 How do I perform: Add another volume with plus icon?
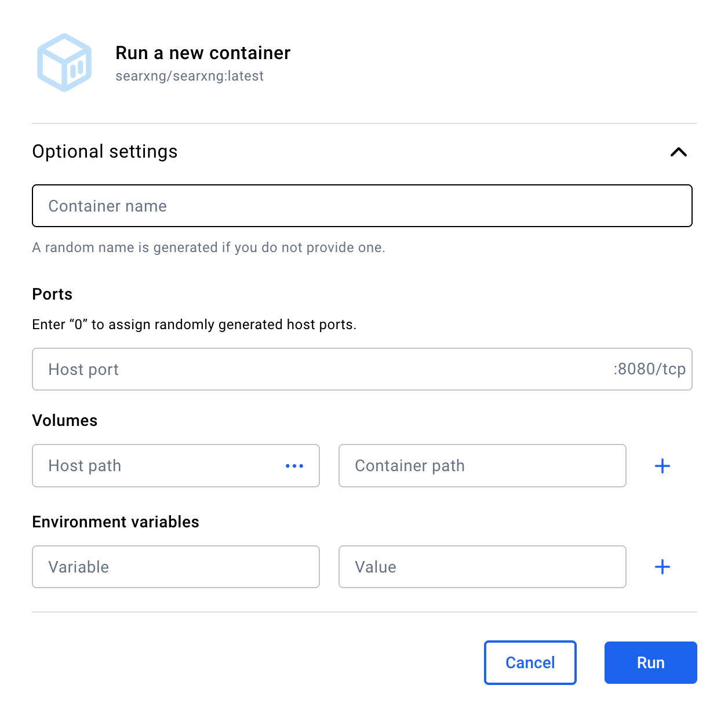662,466
